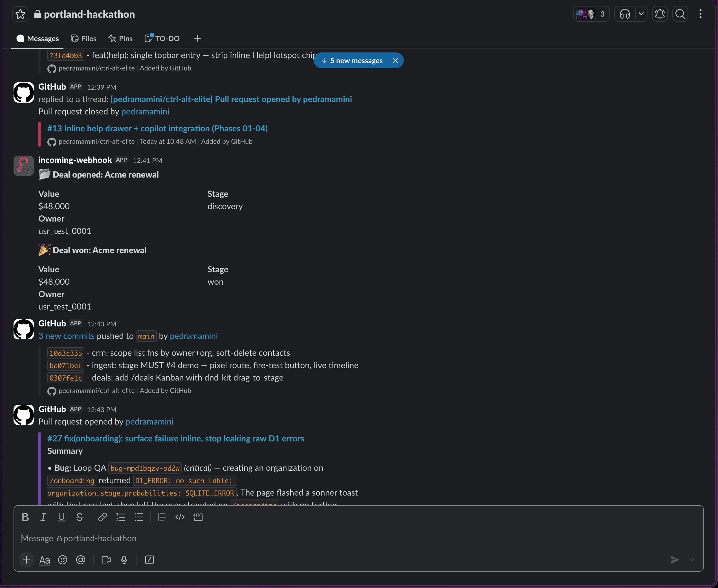Jump to 5 new messages
Screen dimensions: 718x588
pos(353,61)
